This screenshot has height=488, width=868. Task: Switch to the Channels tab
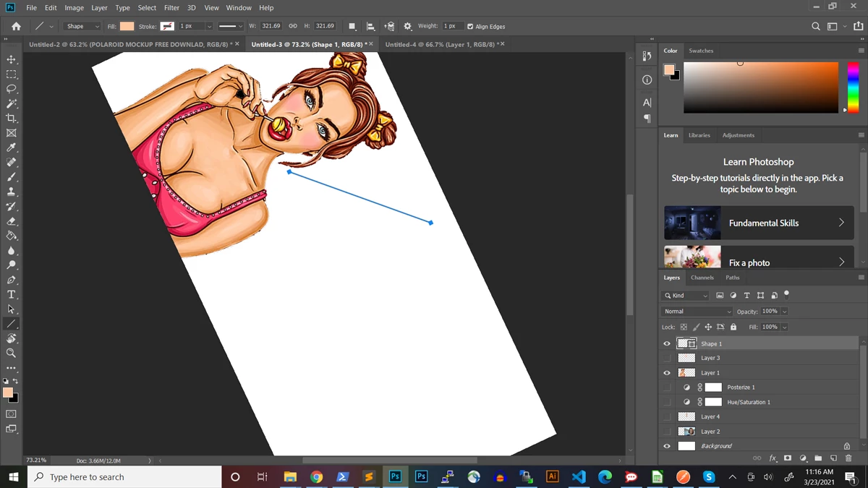(702, 278)
